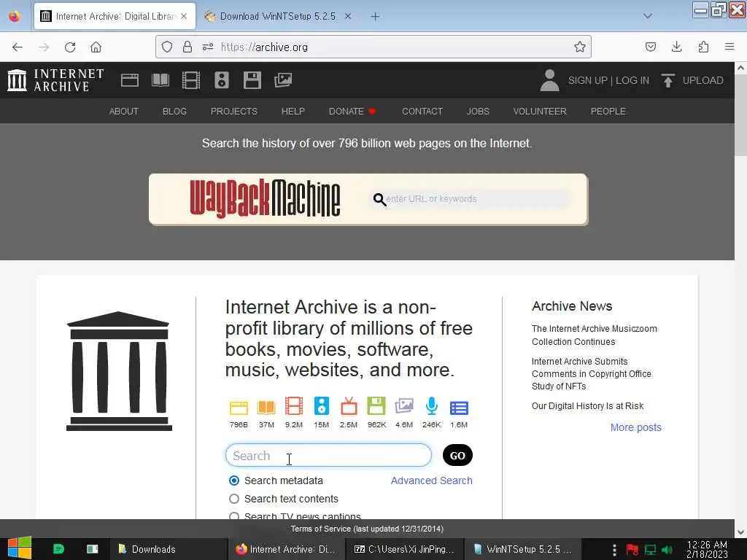Show hidden system tray icons
The width and height of the screenshot is (747, 560).
click(x=614, y=549)
